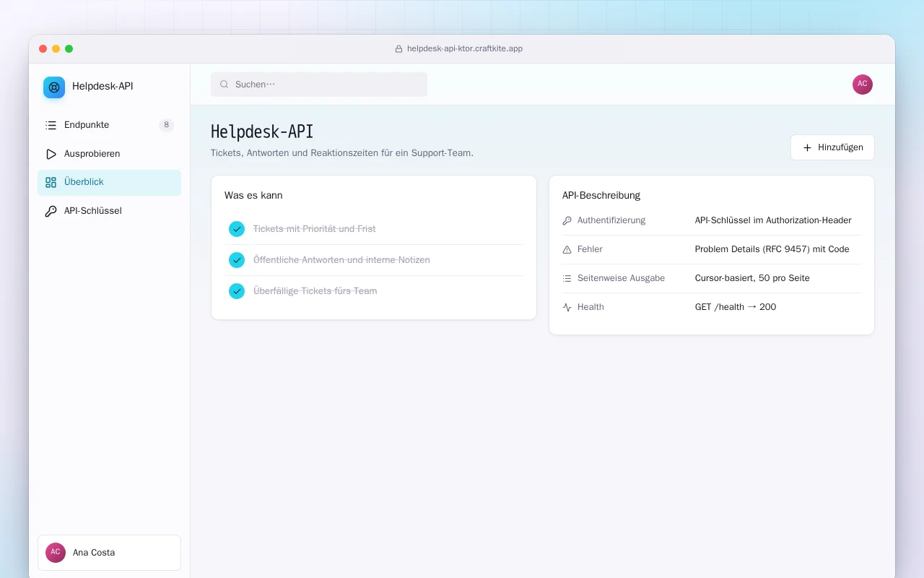
Task: Uncheck 'Öffentliche Antworten und interne Notizen'
Action: [237, 260]
